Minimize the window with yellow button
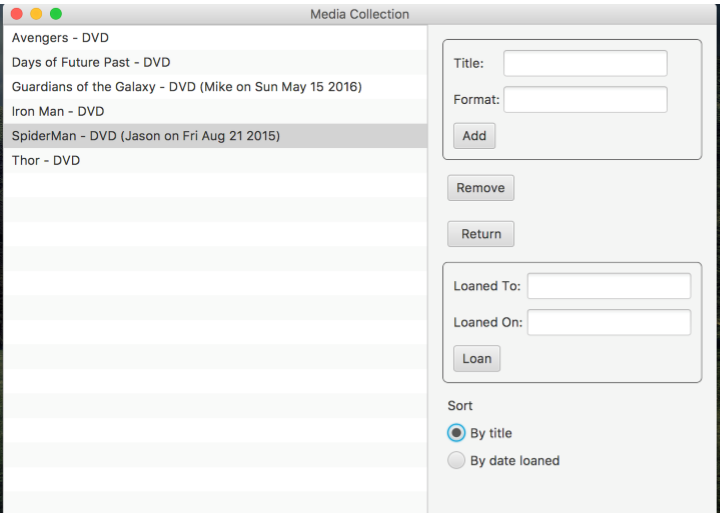The image size is (720, 515). tap(36, 14)
